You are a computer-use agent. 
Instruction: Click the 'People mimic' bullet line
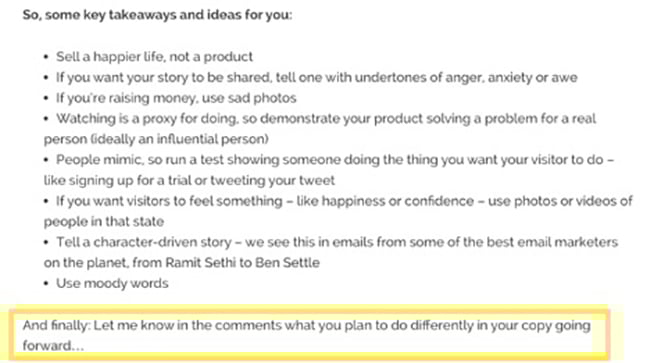335,160
